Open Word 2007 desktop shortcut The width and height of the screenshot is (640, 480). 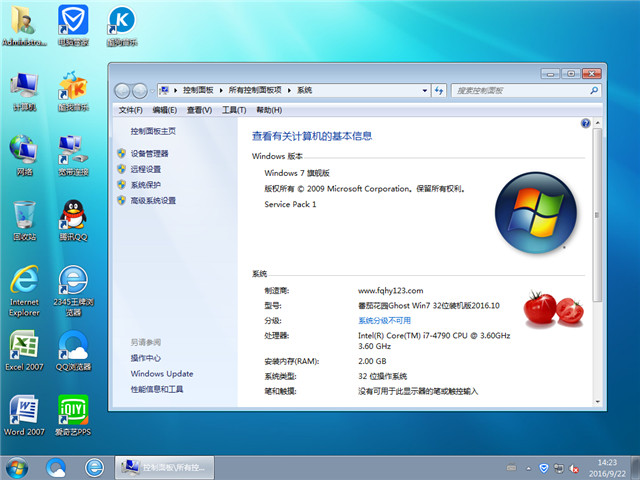tap(24, 416)
